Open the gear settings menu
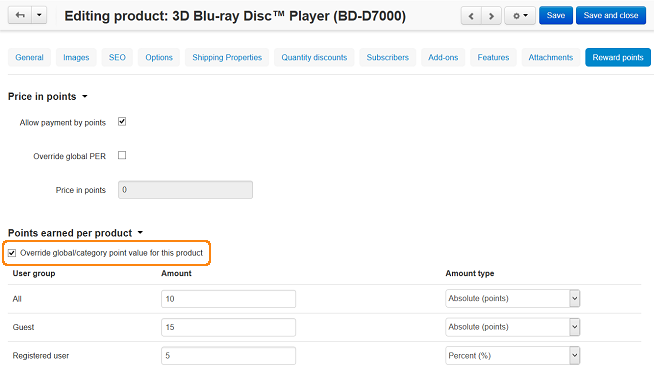The height and width of the screenshot is (378, 654). [x=520, y=16]
